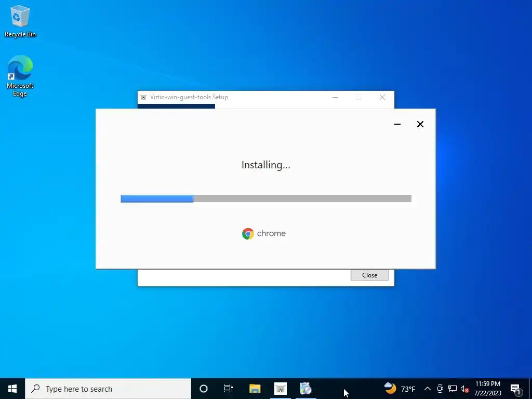
Task: Click the Chrome installer progress bar
Action: coord(266,198)
